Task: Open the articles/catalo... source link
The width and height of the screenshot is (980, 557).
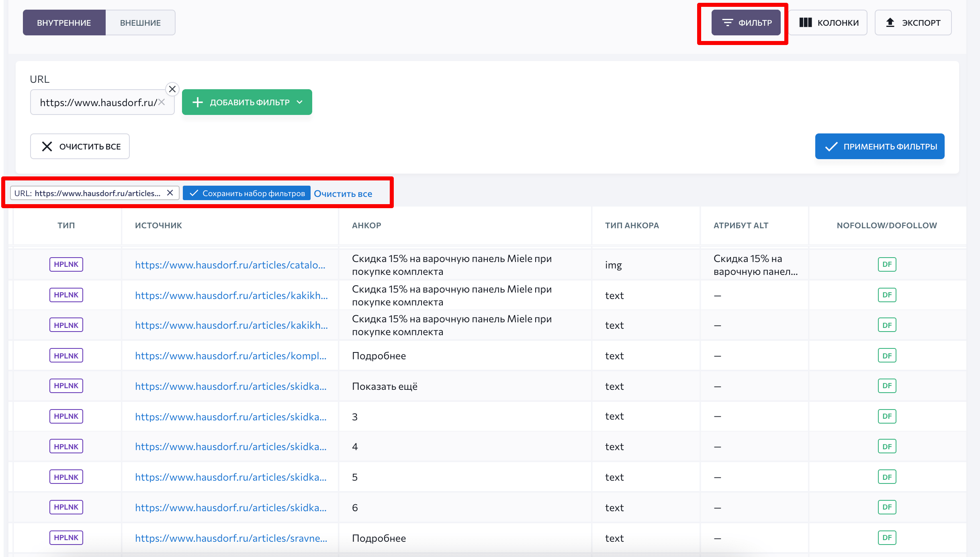Action: point(230,265)
